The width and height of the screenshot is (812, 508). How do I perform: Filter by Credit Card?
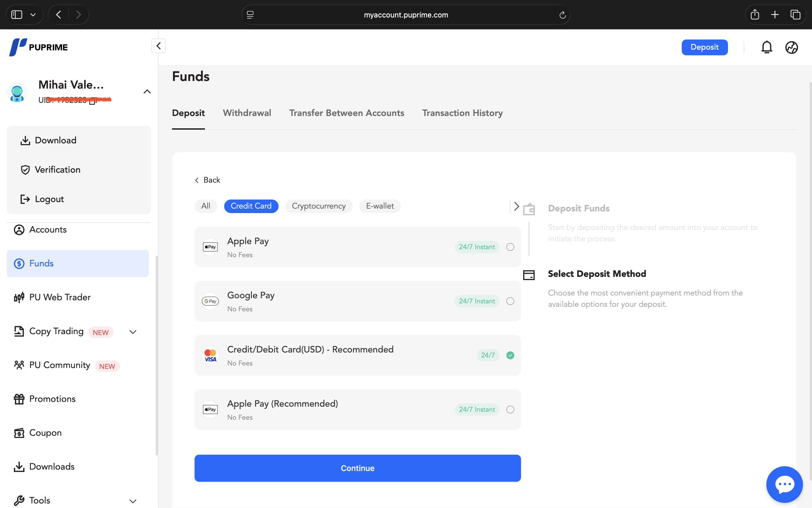click(x=251, y=206)
